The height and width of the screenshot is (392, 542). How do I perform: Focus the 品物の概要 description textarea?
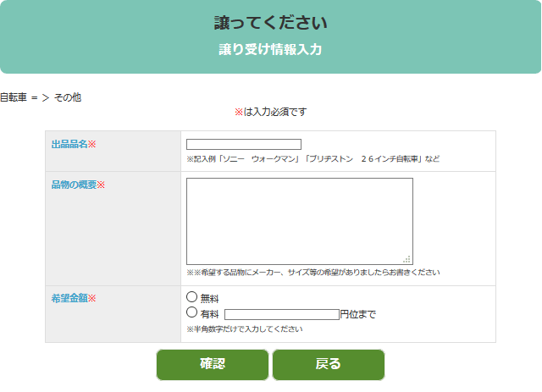tap(299, 220)
